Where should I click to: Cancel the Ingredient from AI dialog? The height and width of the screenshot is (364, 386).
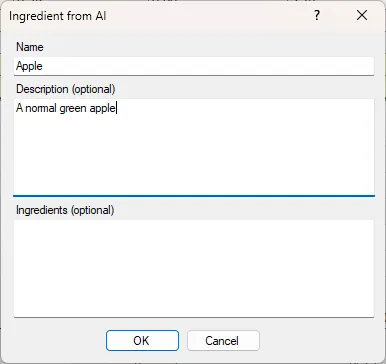(x=223, y=340)
